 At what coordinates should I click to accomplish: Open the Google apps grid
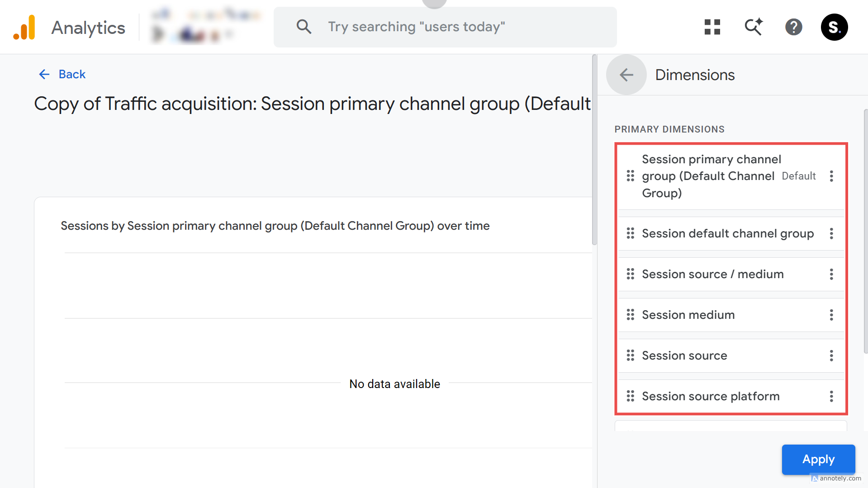tap(712, 27)
